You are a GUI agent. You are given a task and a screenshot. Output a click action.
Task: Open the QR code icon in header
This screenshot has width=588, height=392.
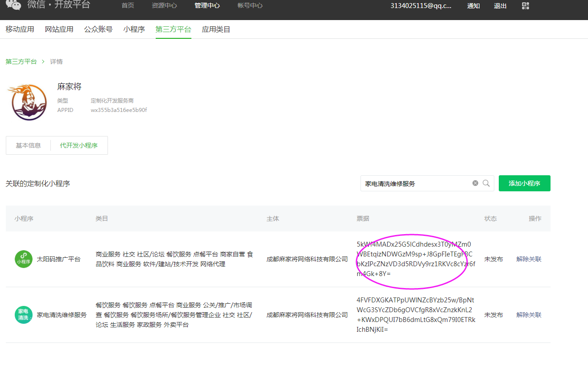[526, 6]
